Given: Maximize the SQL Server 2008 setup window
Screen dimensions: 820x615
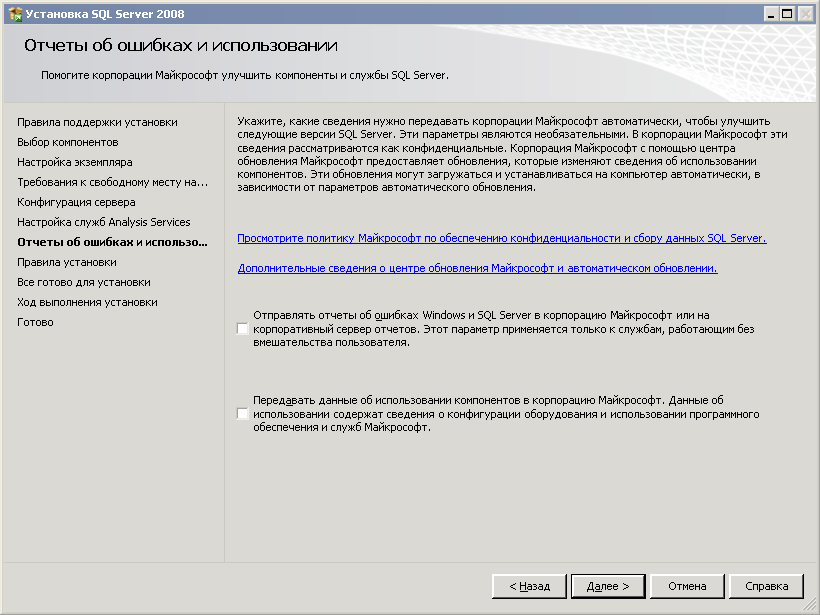Looking at the screenshot, I should click(787, 14).
